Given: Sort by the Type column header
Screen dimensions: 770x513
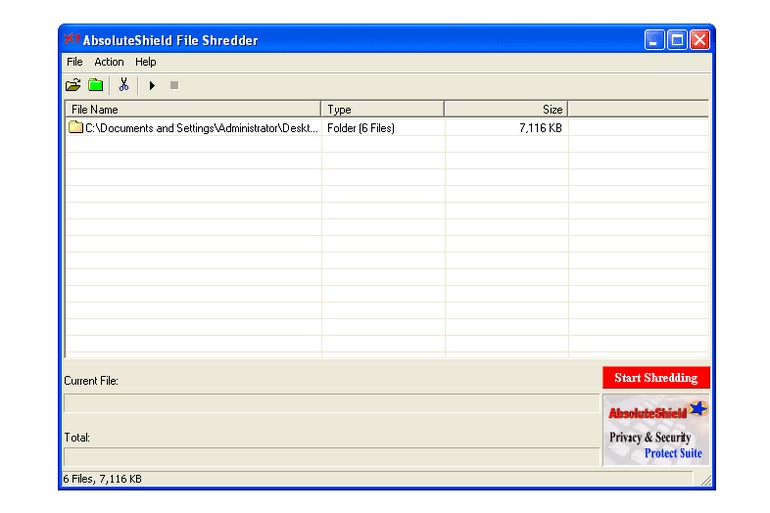Looking at the screenshot, I should point(383,109).
